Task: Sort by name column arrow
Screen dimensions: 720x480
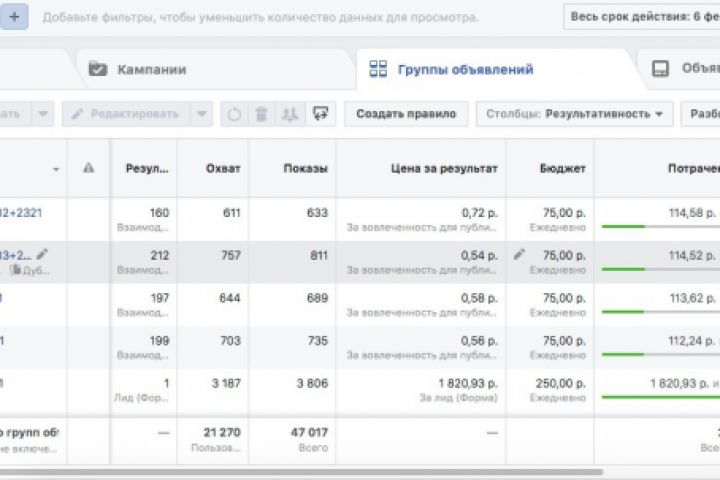Action: pyautogui.click(x=56, y=169)
